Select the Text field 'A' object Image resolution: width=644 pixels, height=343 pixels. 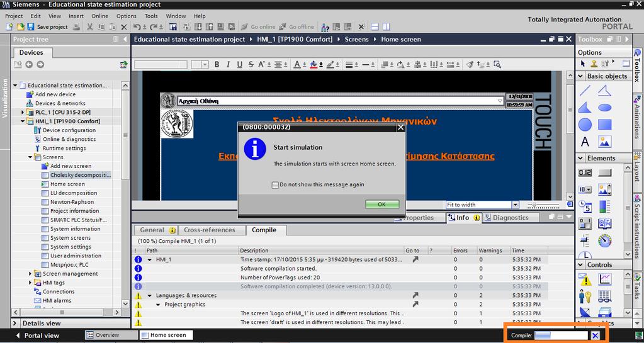point(585,142)
